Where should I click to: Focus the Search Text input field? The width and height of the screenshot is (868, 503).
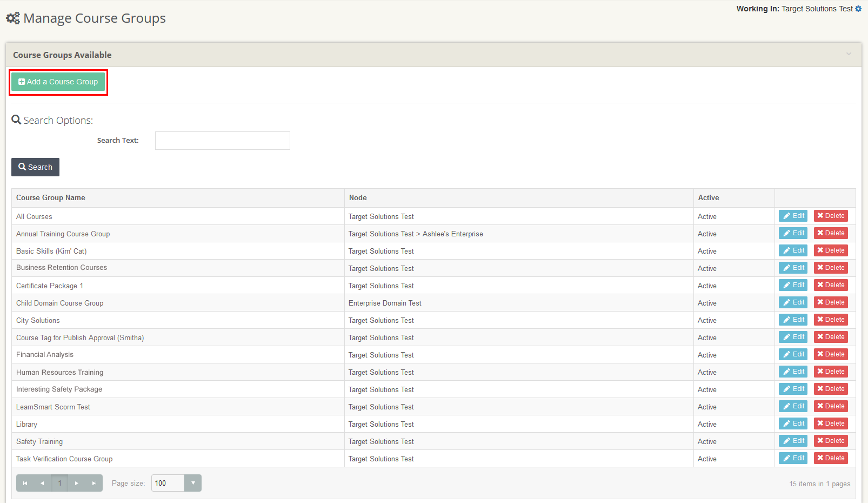222,141
